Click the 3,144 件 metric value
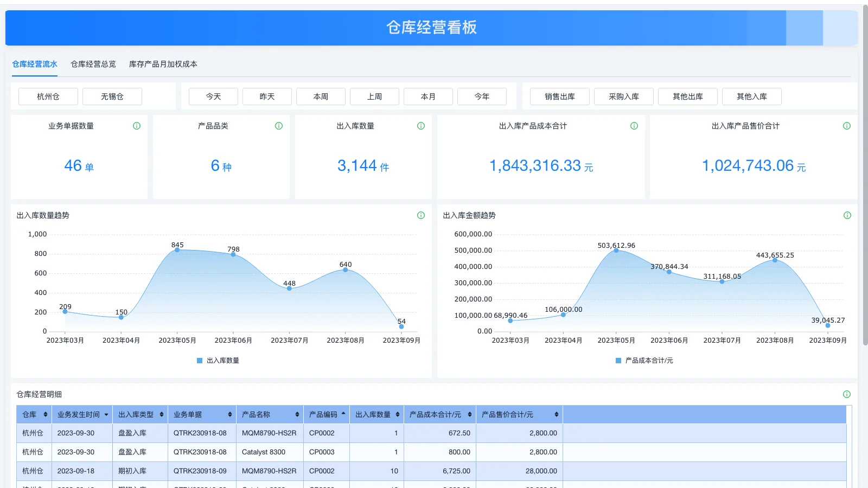The width and height of the screenshot is (868, 488). coord(363,165)
